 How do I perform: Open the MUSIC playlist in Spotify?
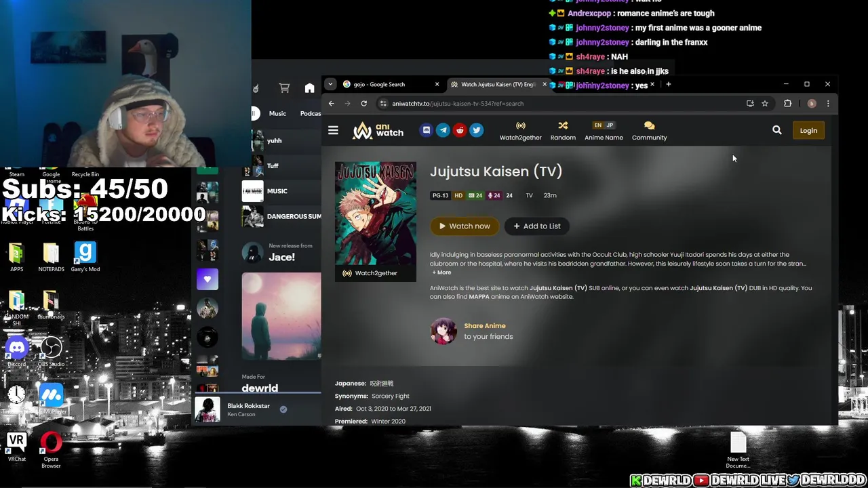click(x=281, y=191)
